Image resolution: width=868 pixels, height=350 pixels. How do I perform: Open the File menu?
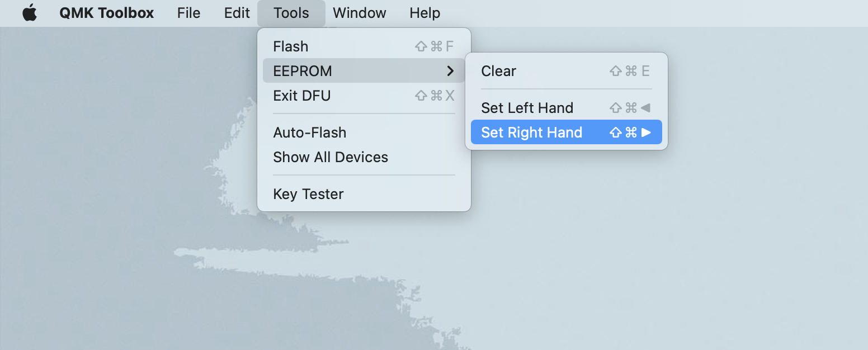(188, 13)
